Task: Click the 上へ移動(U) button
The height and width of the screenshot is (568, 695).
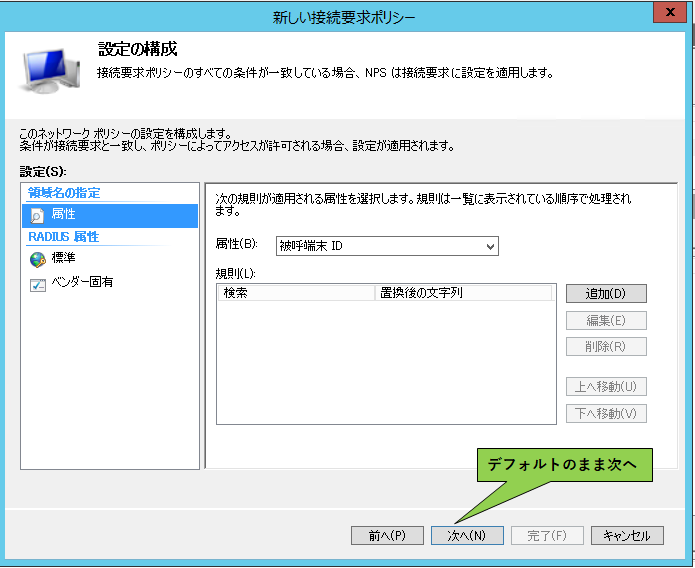Action: [x=606, y=387]
